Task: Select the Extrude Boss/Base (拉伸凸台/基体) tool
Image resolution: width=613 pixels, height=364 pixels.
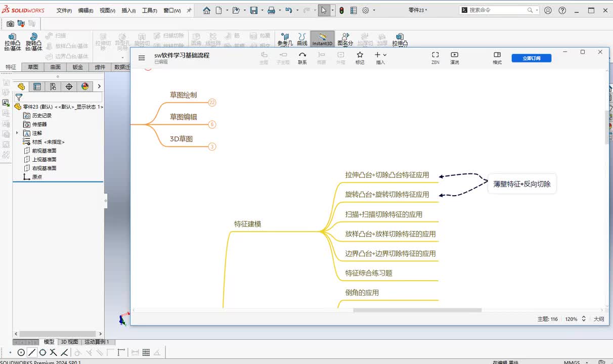Action: click(13, 41)
